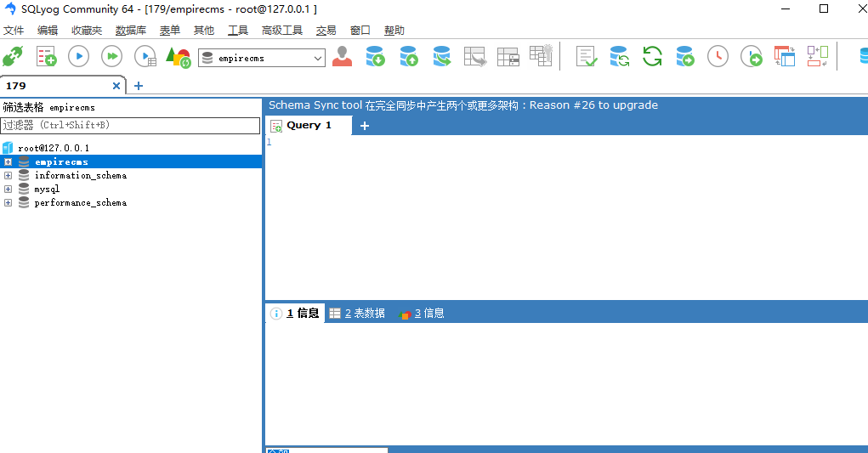Open the 表单 menu
This screenshot has width=868, height=453.
[170, 31]
